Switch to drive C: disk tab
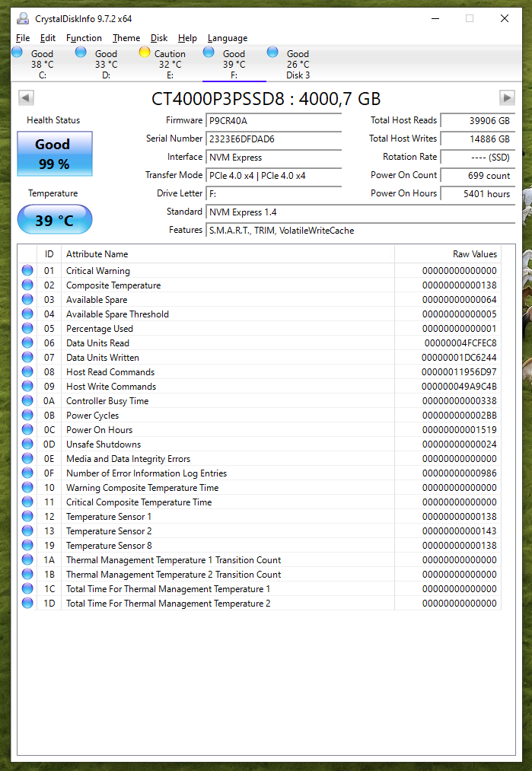The height and width of the screenshot is (771, 532). coord(43,64)
